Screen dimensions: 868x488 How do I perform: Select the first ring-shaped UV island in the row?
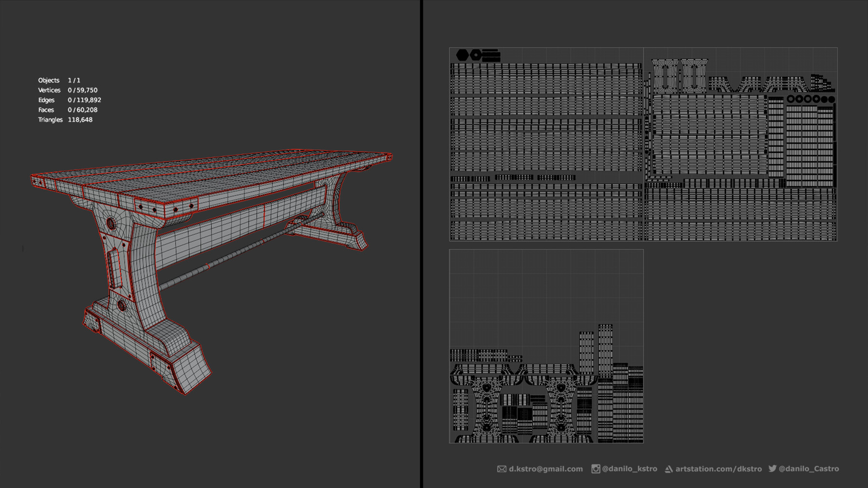pyautogui.click(x=791, y=99)
